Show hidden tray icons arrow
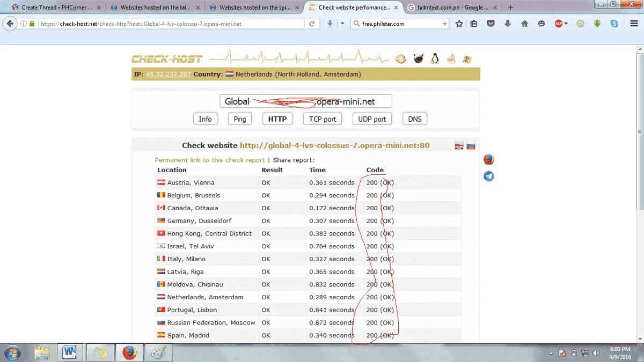Viewport: 644px width, 362px height. click(552, 353)
